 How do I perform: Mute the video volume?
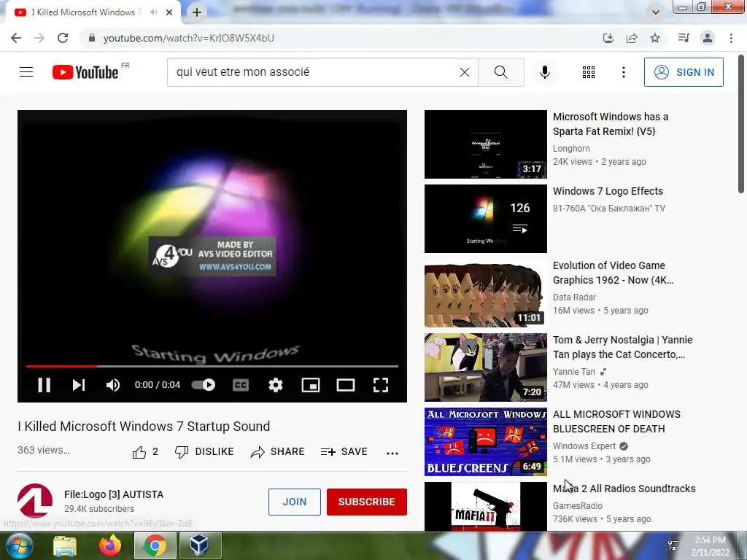113,385
